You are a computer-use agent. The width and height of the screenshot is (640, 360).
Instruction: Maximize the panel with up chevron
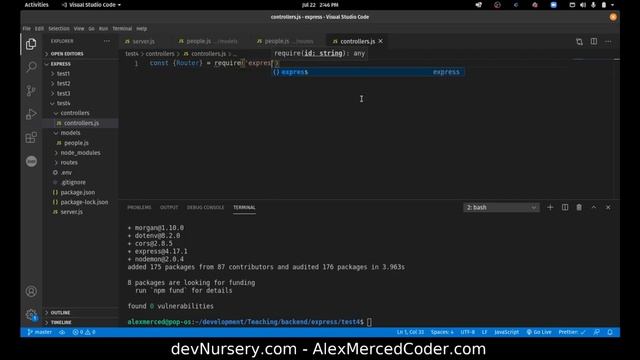(x=594, y=207)
